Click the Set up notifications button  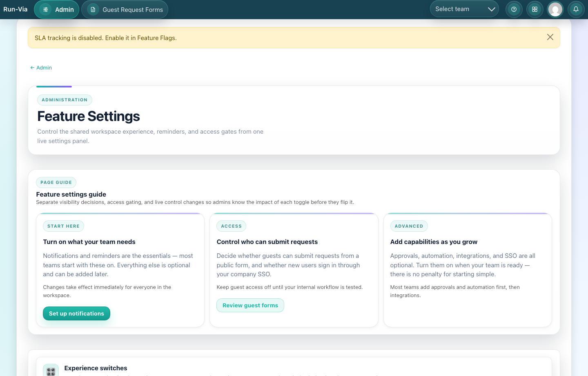pyautogui.click(x=76, y=313)
